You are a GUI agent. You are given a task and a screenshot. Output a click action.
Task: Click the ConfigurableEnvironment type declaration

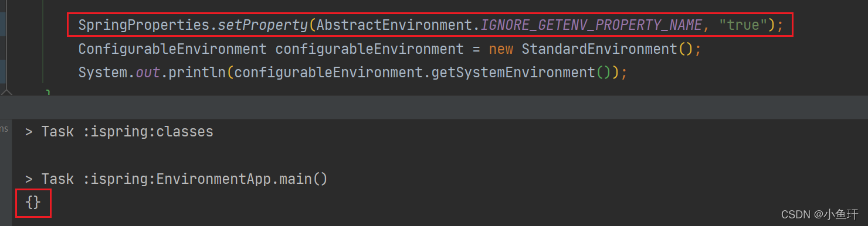172,49
